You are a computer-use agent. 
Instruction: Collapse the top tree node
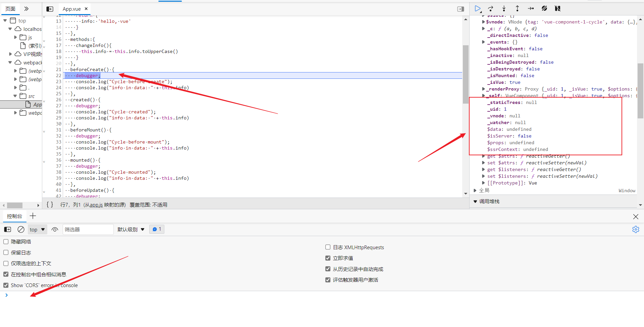5,21
